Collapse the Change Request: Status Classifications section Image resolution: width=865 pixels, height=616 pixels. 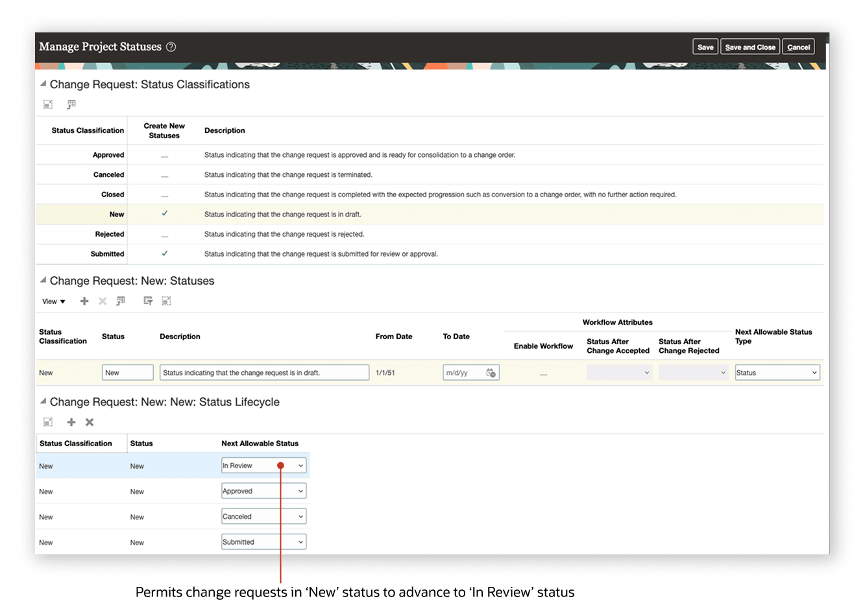(42, 84)
